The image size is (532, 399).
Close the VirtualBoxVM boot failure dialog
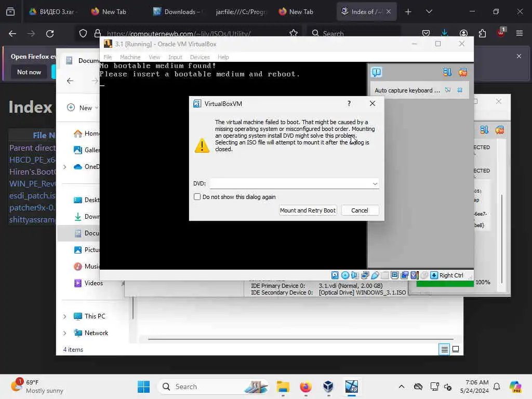(x=372, y=103)
